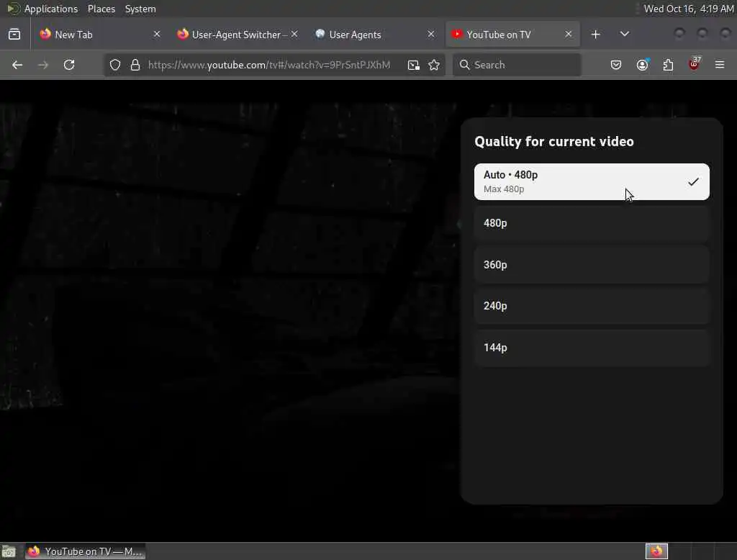Open the Extensions puzzle icon
The width and height of the screenshot is (737, 560).
click(x=668, y=65)
